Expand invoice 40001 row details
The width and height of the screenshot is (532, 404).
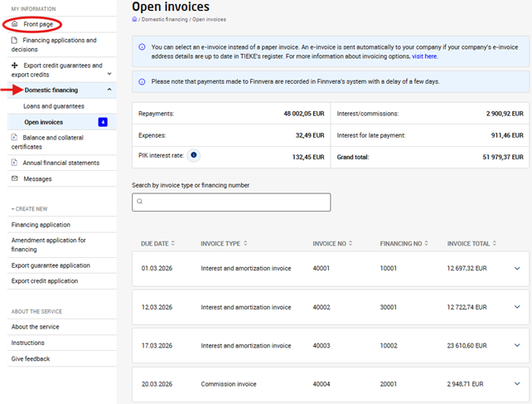[518, 268]
